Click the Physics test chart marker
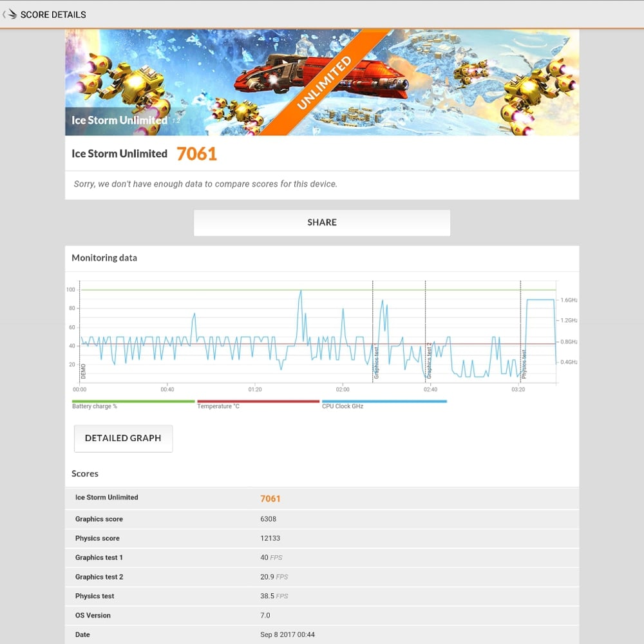This screenshot has width=644, height=644. pos(524,364)
